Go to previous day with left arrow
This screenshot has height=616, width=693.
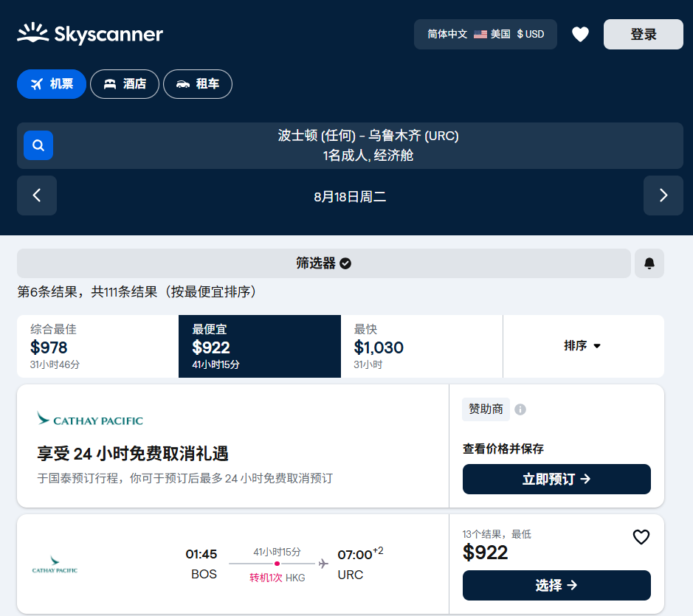point(37,195)
